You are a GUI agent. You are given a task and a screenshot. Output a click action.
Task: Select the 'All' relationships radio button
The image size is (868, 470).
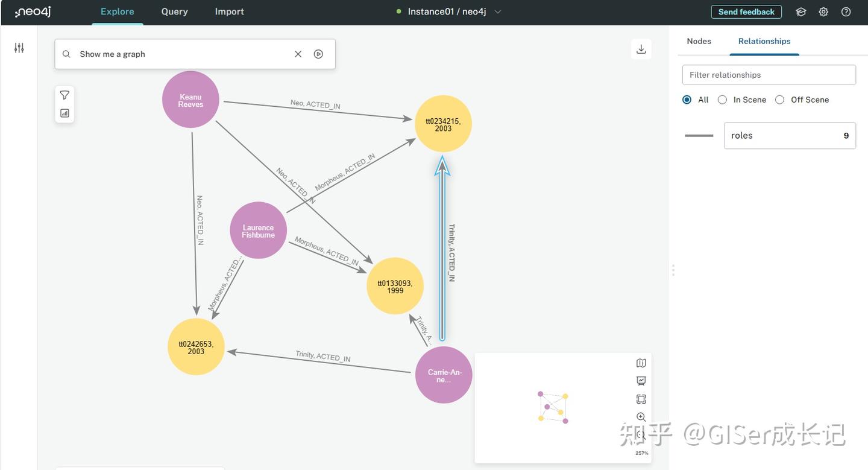click(686, 99)
